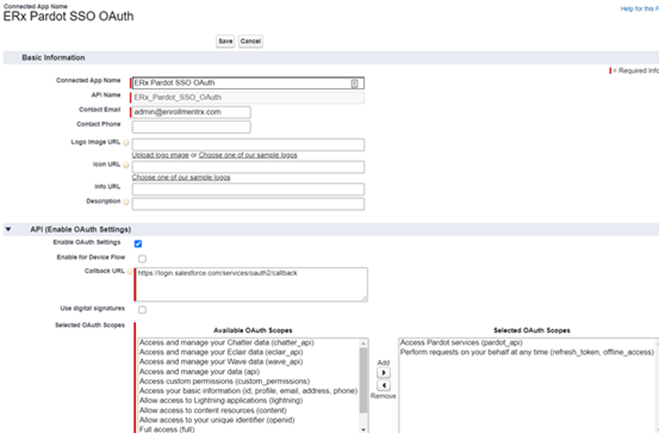Tick the Use digital signatures checkbox
The width and height of the screenshot is (659, 433).
(x=141, y=309)
